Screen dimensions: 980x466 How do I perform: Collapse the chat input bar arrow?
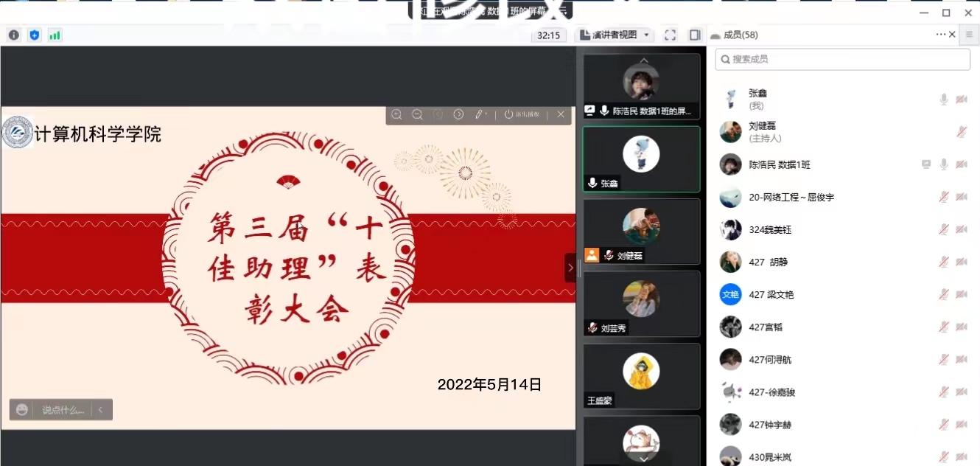tap(101, 410)
